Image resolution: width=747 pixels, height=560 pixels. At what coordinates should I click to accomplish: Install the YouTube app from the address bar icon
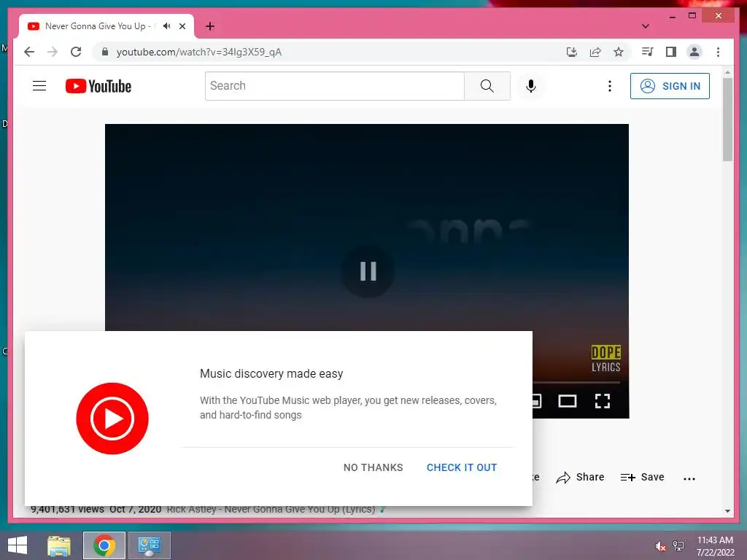coord(572,52)
